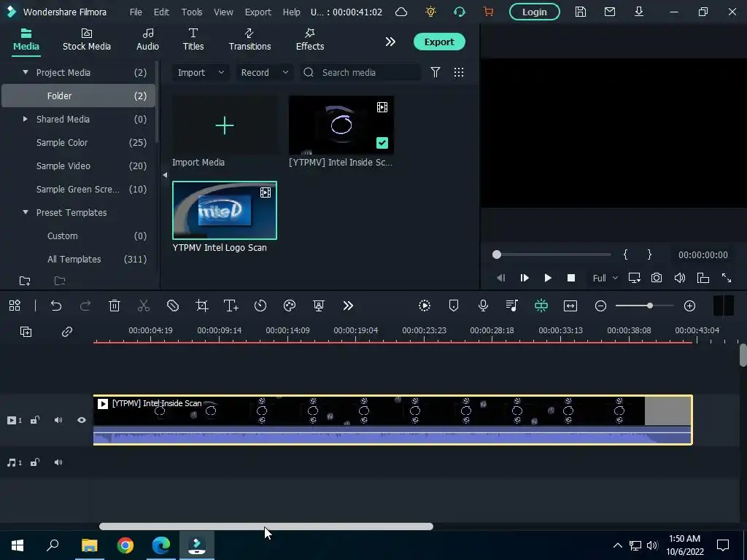Toggle auto ripple snap icon

pyautogui.click(x=541, y=306)
